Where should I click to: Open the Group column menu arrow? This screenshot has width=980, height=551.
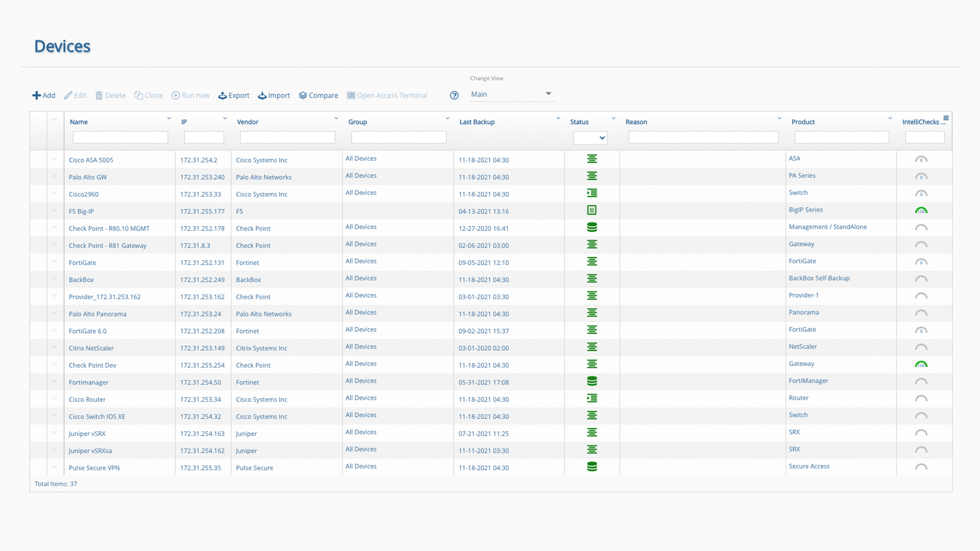point(447,118)
